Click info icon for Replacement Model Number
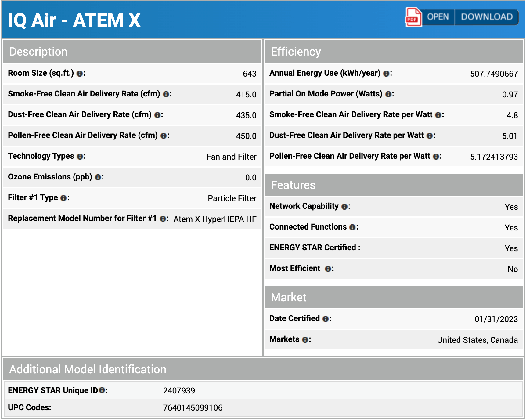Viewport: 526px width, 420px height. (163, 219)
